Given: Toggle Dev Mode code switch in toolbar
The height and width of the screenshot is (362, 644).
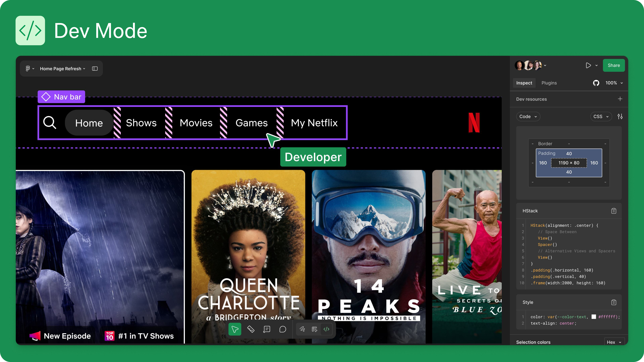Looking at the screenshot, I should coord(327,329).
